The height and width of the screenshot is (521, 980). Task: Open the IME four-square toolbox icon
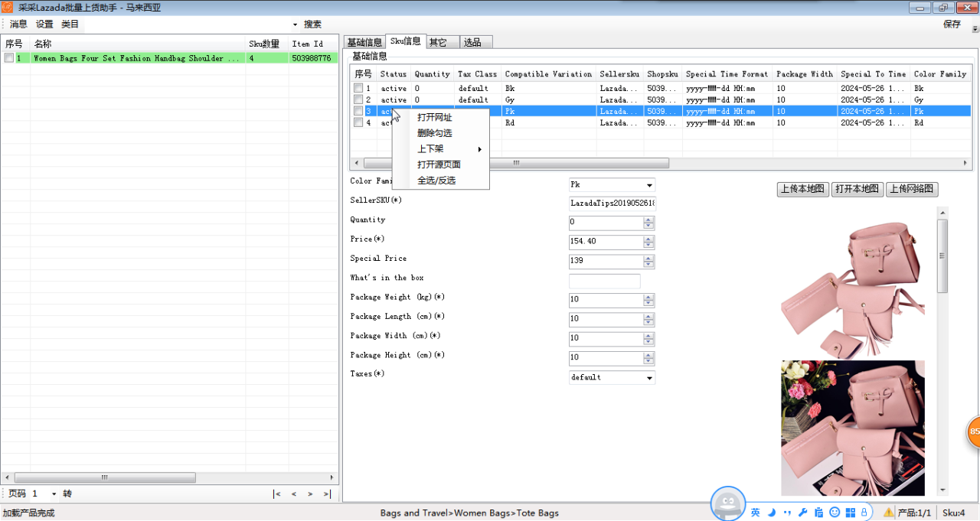(x=851, y=512)
